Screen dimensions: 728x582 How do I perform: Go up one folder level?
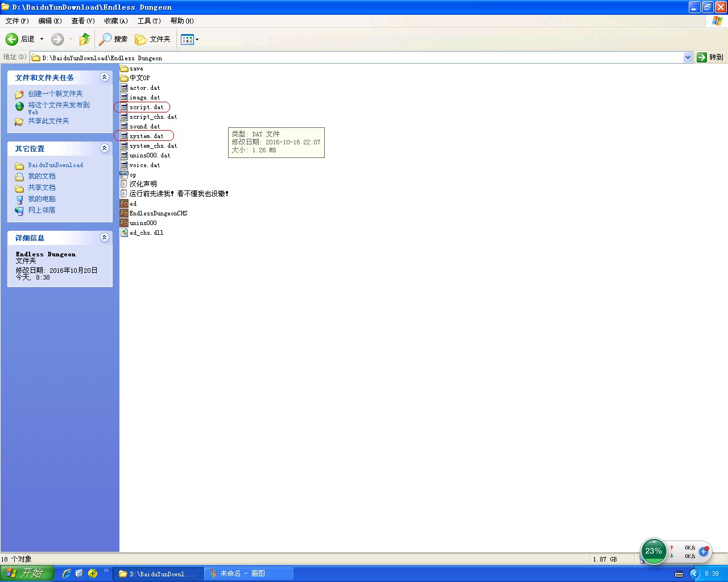[85, 39]
